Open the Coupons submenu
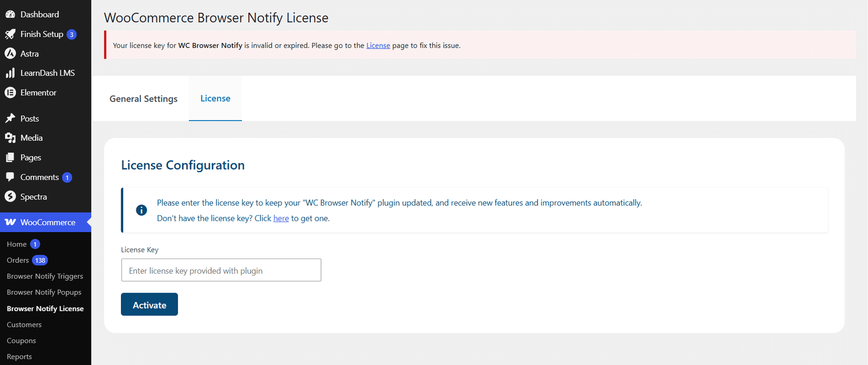 pyautogui.click(x=21, y=341)
